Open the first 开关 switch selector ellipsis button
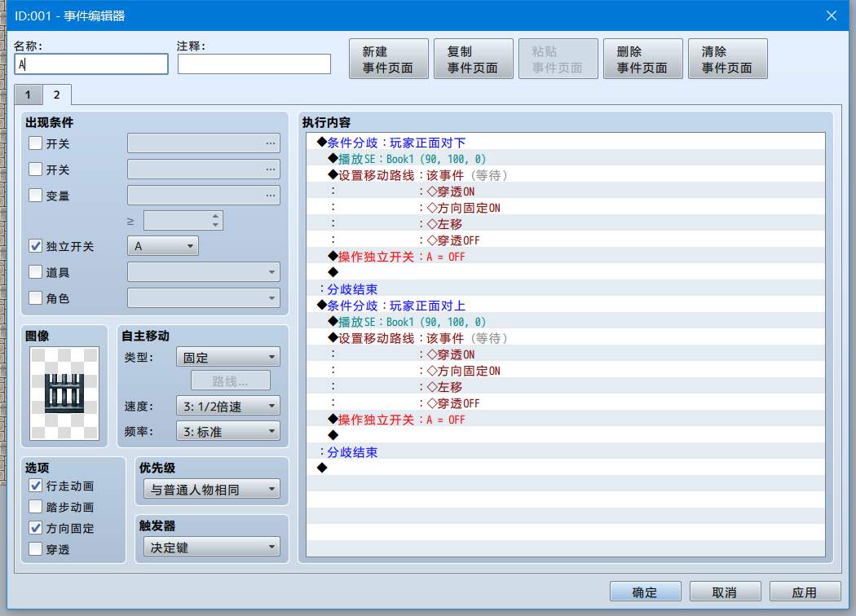 (270, 143)
